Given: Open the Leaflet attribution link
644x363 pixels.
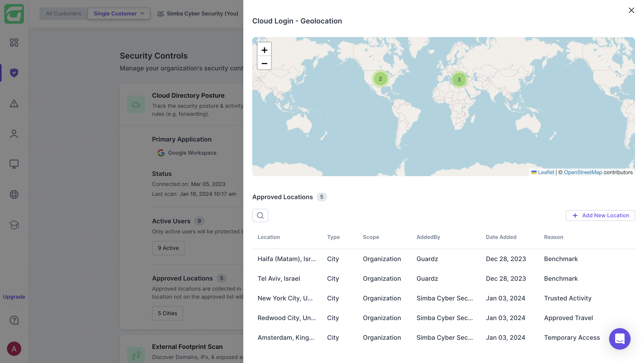Looking at the screenshot, I should coord(546,172).
